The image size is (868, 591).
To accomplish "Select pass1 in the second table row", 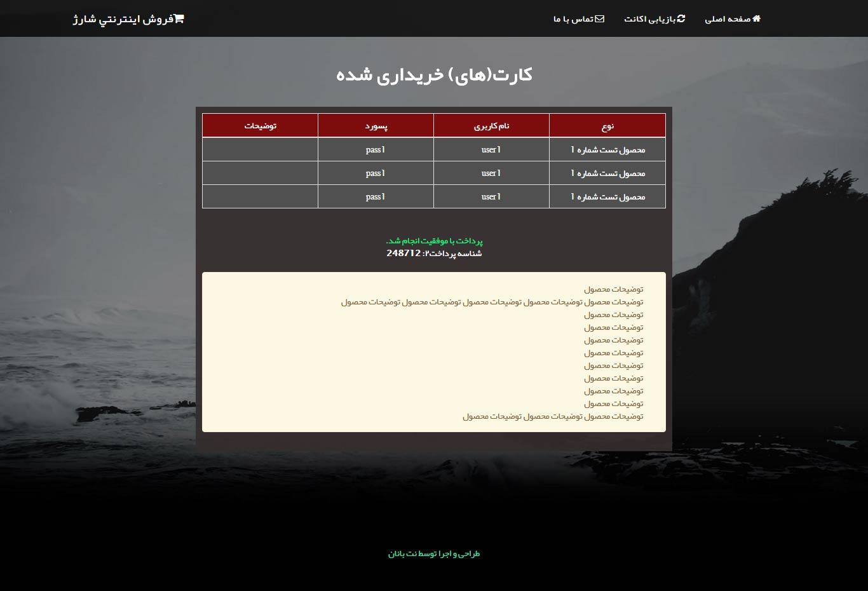I will coord(376,173).
